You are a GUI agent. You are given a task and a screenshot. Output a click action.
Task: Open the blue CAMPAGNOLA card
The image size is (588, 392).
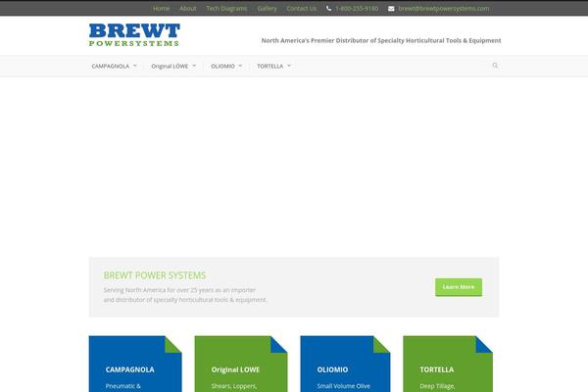(135, 364)
